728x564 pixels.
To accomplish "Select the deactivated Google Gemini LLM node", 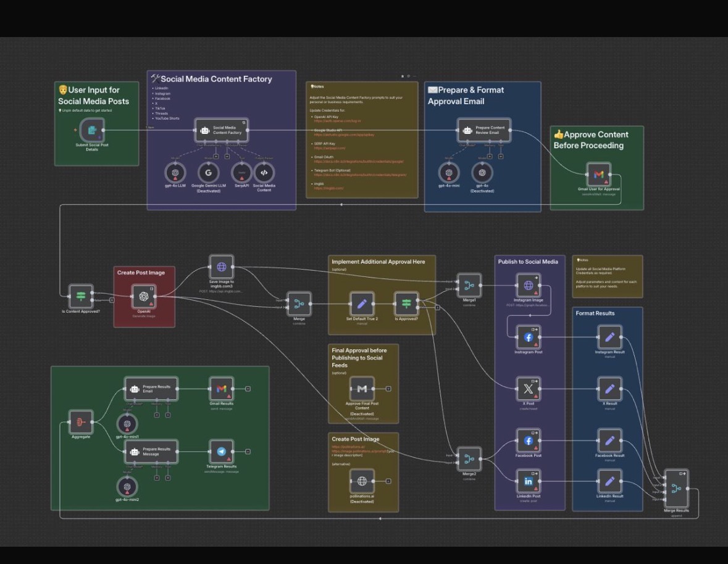I will tap(209, 173).
